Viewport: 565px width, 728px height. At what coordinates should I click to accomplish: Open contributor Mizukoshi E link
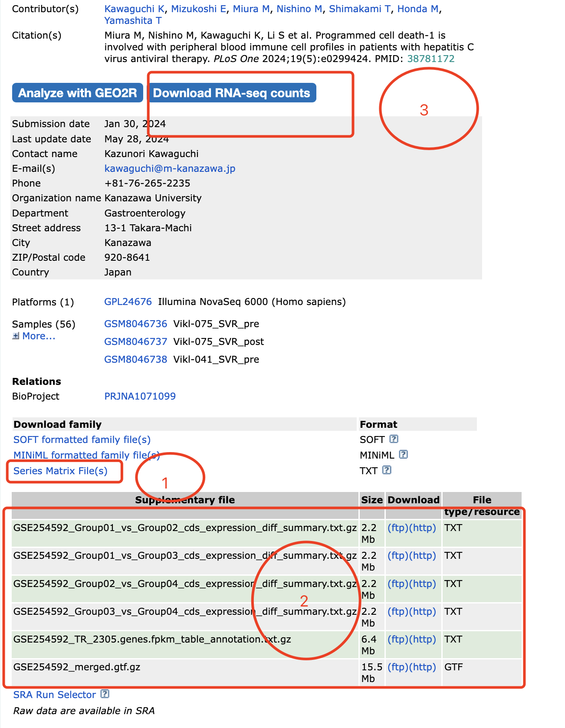coord(199,9)
